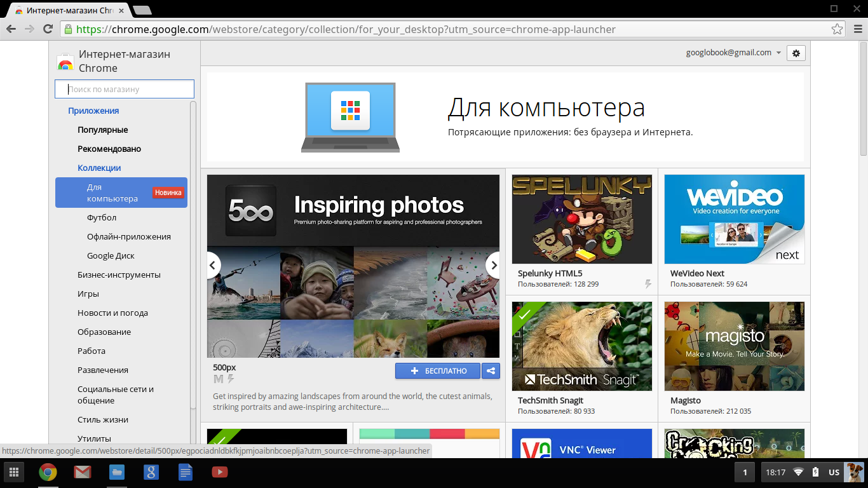
Task: Select Популярные in the sidebar
Action: click(103, 130)
